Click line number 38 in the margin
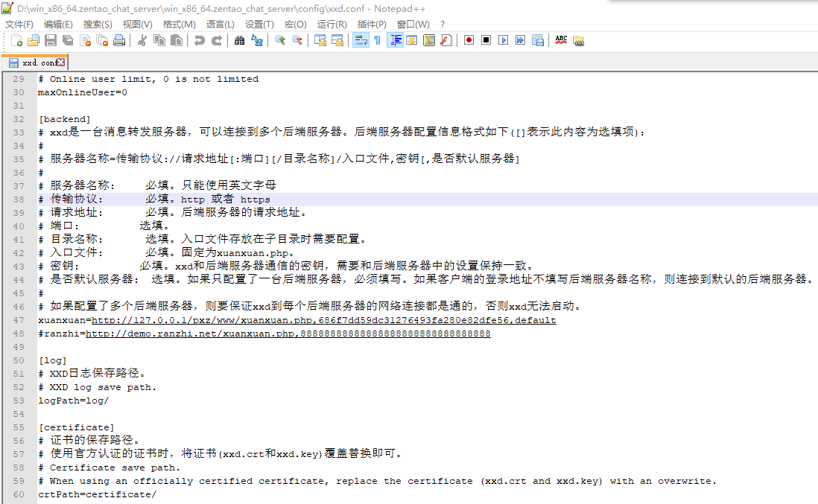This screenshot has width=818, height=504. tap(19, 200)
